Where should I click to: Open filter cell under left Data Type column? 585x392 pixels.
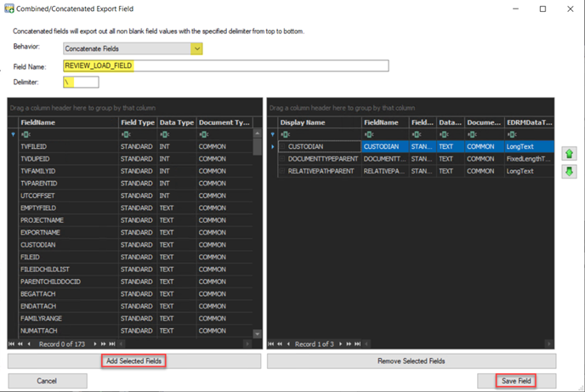(x=177, y=134)
